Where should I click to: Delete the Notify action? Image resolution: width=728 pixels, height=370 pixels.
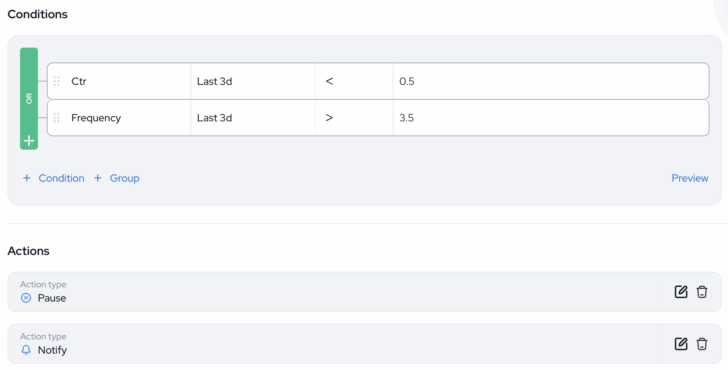(702, 344)
